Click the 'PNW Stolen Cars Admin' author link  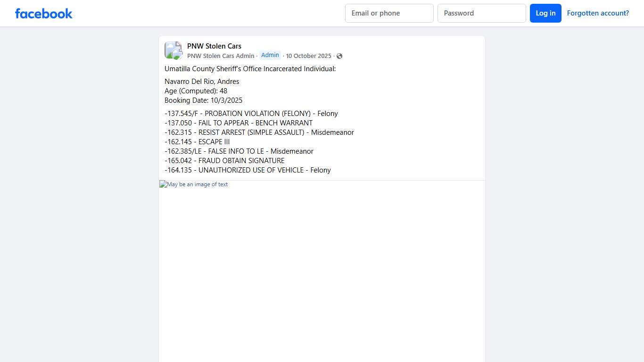tap(220, 56)
